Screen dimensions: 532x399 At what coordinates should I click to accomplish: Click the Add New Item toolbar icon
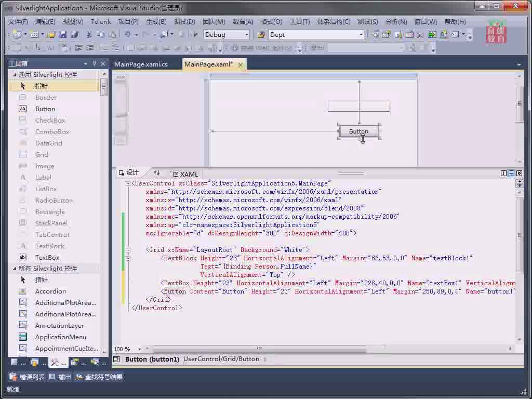click(x=34, y=34)
